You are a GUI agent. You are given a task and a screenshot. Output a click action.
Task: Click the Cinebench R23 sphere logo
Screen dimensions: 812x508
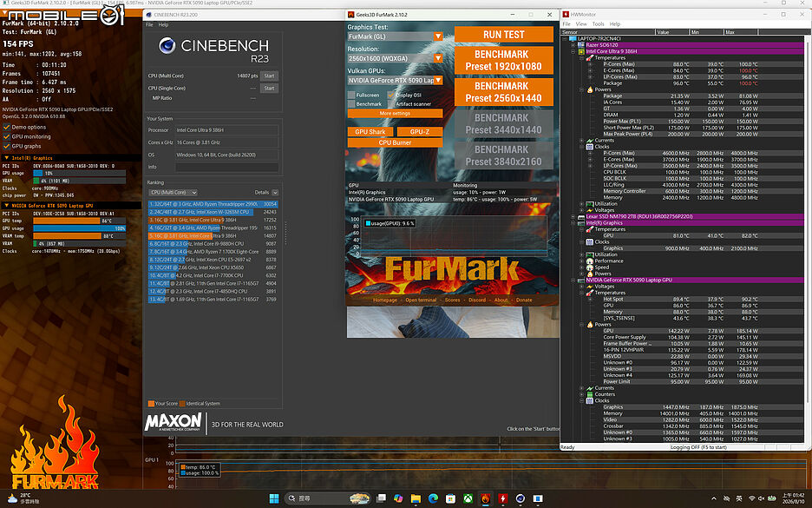(x=167, y=46)
